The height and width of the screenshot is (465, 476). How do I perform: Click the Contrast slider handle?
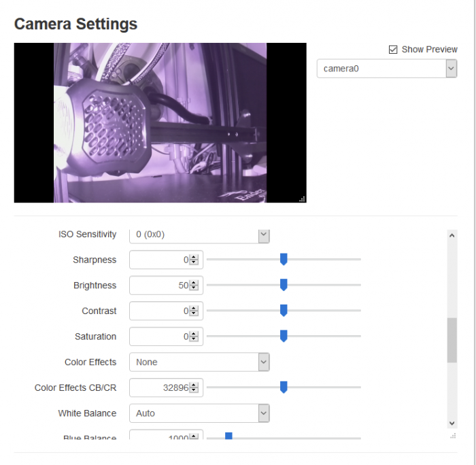tap(284, 311)
